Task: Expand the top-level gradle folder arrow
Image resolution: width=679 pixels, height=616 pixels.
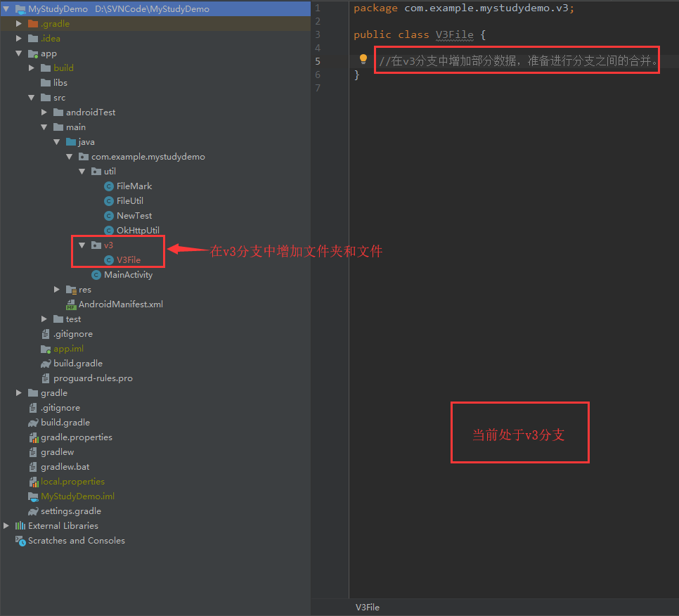Action: tap(18, 392)
